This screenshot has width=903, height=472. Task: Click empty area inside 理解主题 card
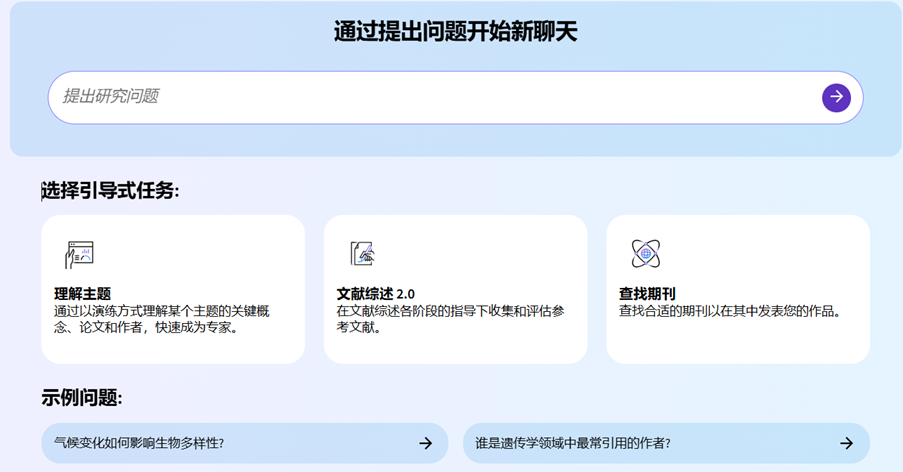pos(200,250)
